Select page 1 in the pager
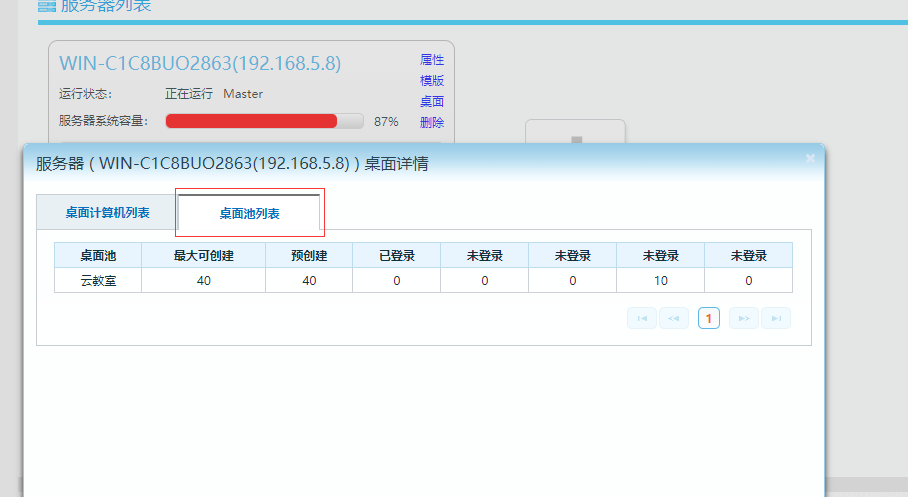This screenshot has width=908, height=497. (708, 318)
